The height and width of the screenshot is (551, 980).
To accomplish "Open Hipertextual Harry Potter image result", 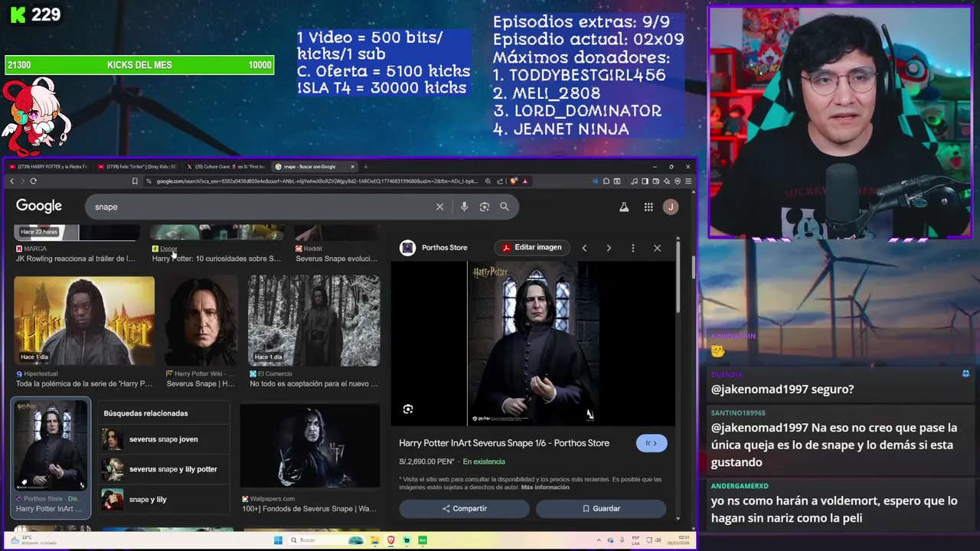I will pyautogui.click(x=84, y=321).
